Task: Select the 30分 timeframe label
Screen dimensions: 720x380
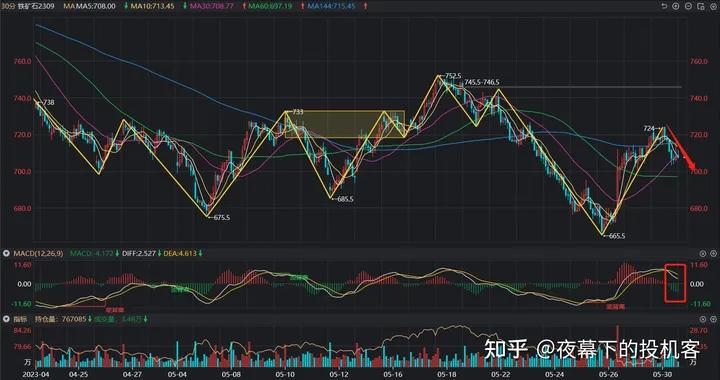Action: (x=8, y=6)
